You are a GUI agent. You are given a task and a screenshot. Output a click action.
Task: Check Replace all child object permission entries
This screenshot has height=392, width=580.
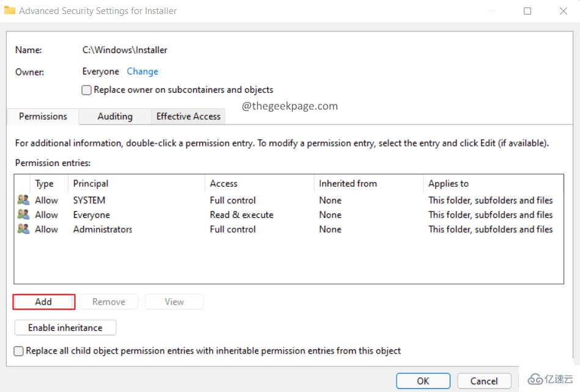[19, 351]
